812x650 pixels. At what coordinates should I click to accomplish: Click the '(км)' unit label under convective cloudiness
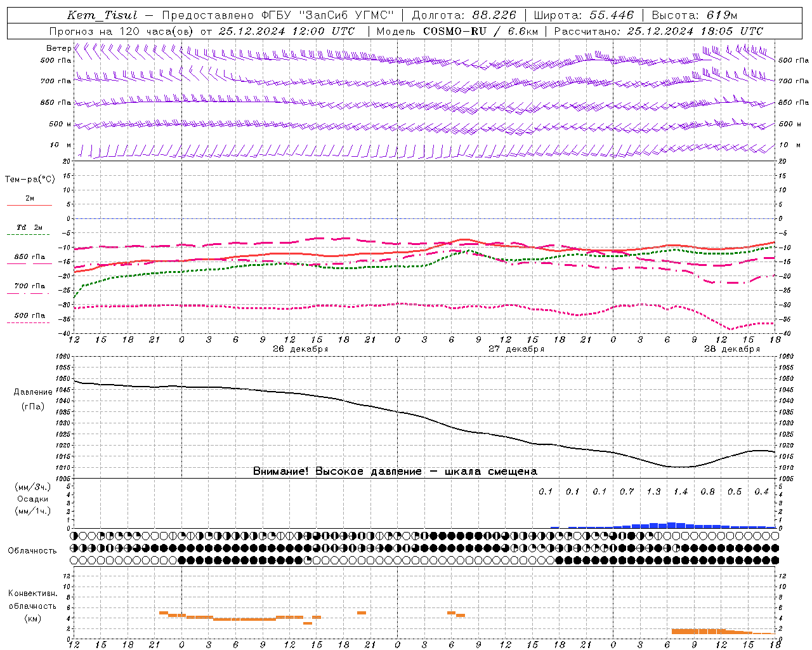(x=32, y=618)
